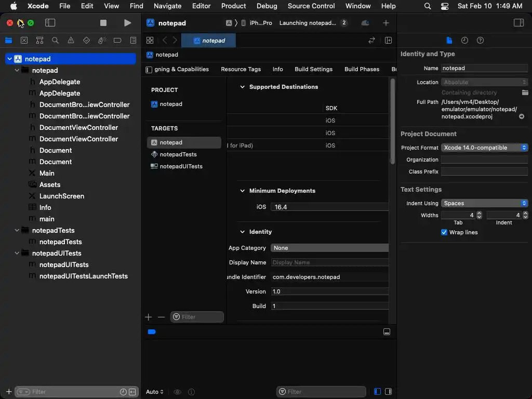The image size is (532, 399).
Task: Show the File inspector
Action: [449, 41]
